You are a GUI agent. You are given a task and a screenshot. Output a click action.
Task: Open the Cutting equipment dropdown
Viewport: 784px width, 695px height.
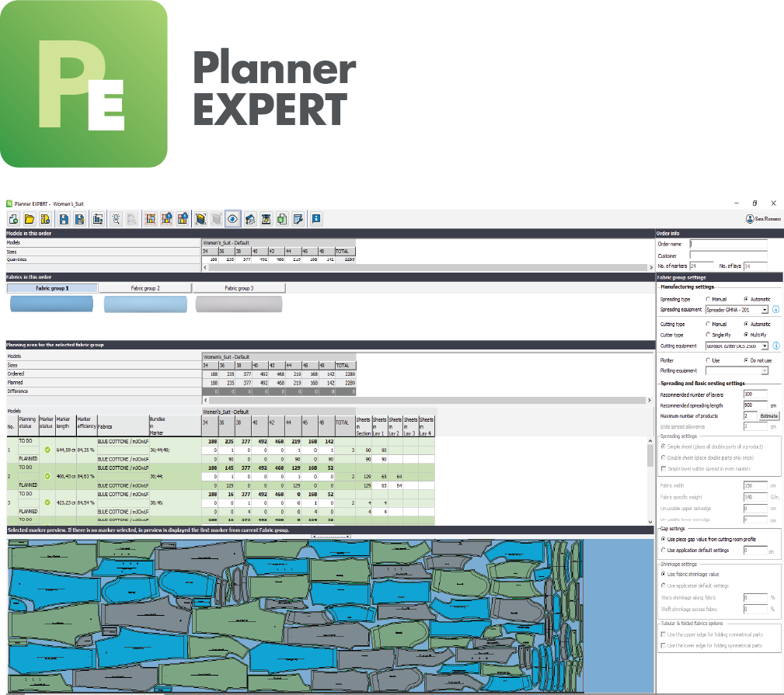765,346
